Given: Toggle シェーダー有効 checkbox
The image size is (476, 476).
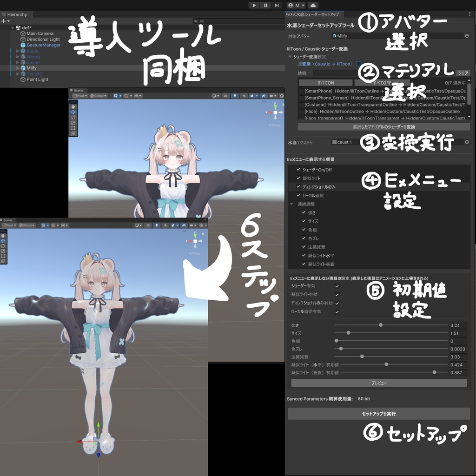Looking at the screenshot, I should (337, 286).
